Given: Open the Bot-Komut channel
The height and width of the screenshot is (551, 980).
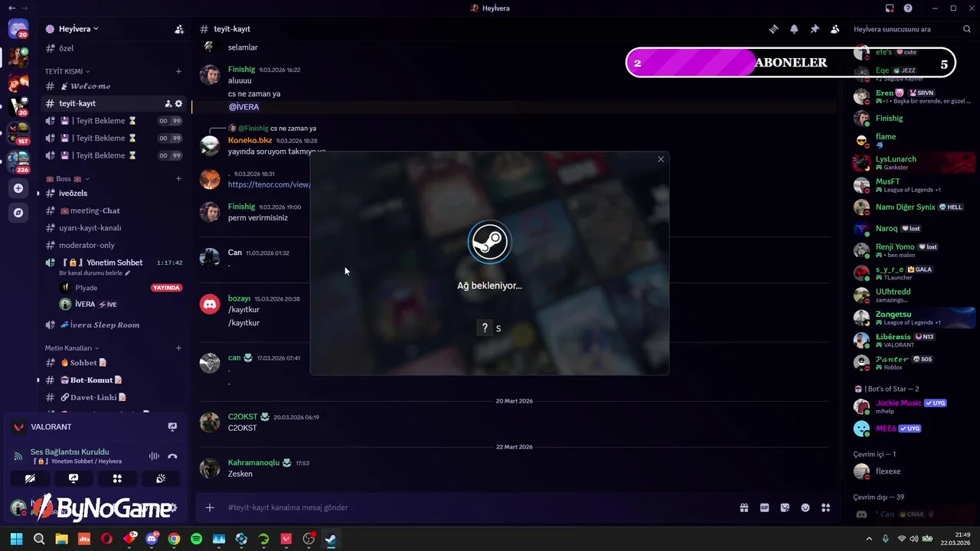Looking at the screenshot, I should tap(113, 380).
